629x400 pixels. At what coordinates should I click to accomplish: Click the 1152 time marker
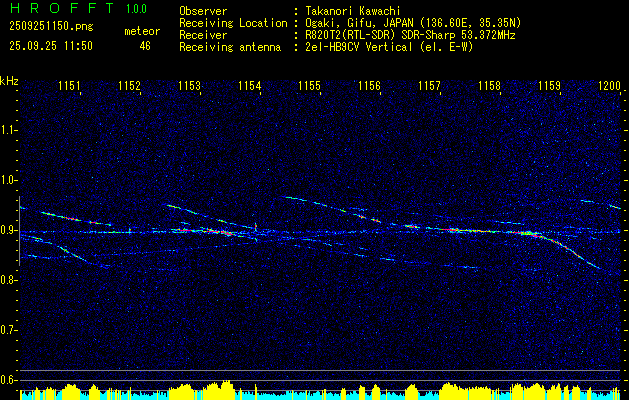pos(130,85)
